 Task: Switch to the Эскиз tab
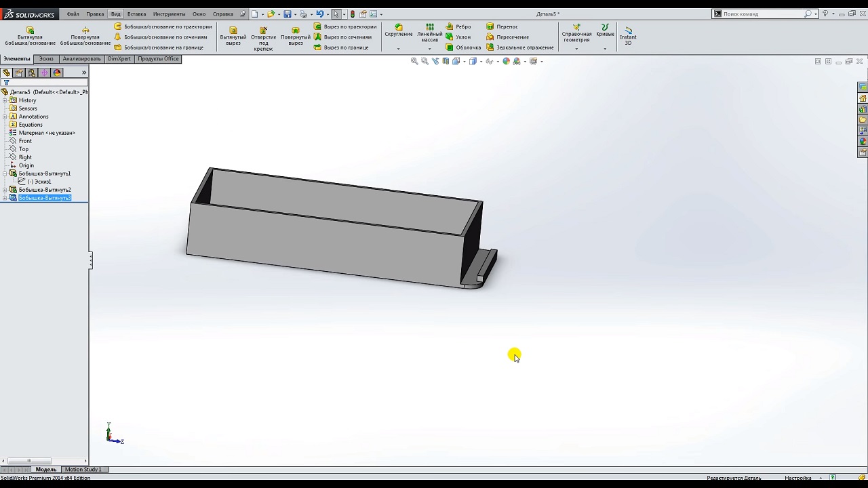[46, 59]
